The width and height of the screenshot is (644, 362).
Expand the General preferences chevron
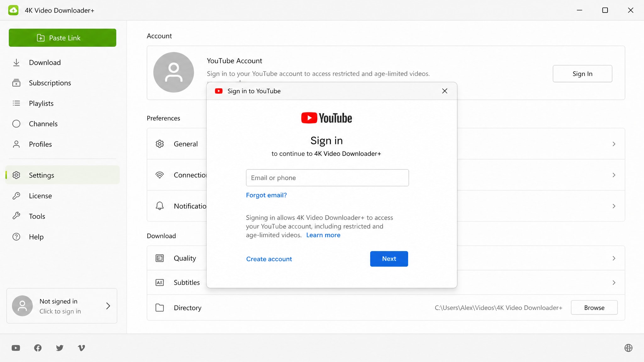[614, 144]
